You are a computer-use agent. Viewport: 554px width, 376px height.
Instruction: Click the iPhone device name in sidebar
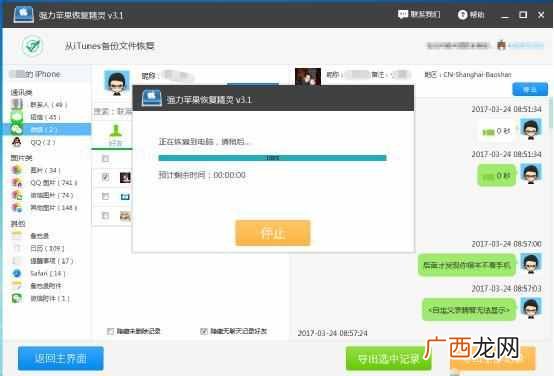tap(35, 74)
